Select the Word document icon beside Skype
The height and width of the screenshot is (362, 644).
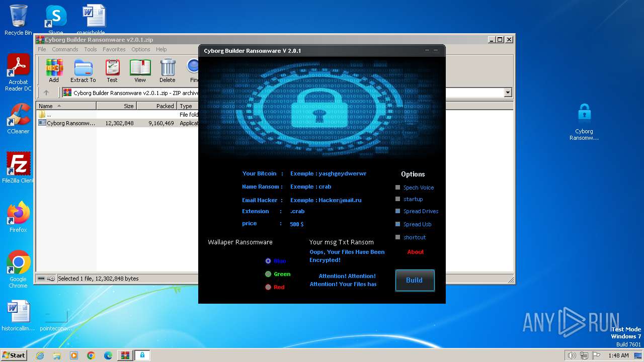(x=94, y=20)
